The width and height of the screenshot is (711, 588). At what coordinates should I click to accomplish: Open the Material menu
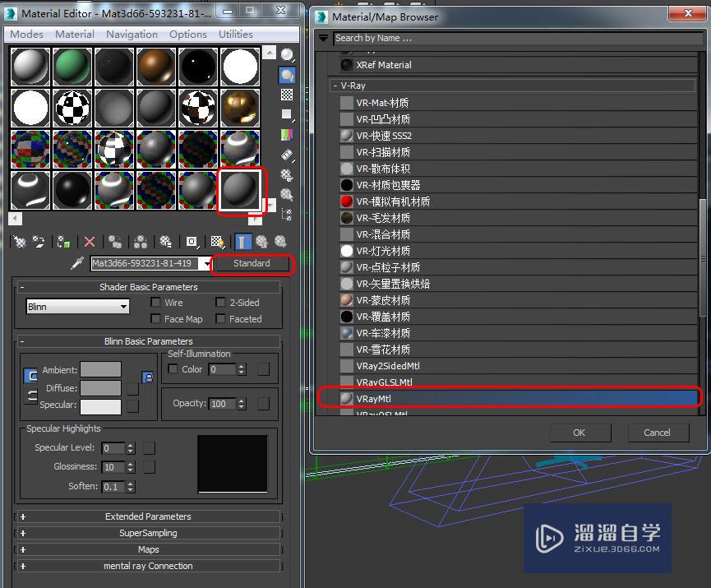[x=75, y=35]
